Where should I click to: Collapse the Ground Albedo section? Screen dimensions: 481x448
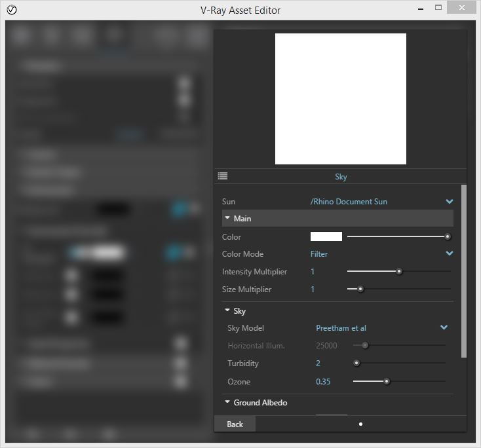(227, 402)
